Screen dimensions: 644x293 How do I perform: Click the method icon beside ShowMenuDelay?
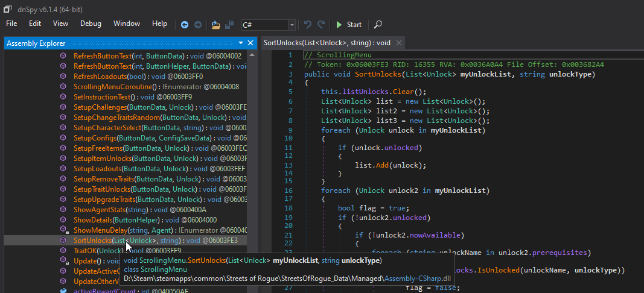click(x=63, y=230)
